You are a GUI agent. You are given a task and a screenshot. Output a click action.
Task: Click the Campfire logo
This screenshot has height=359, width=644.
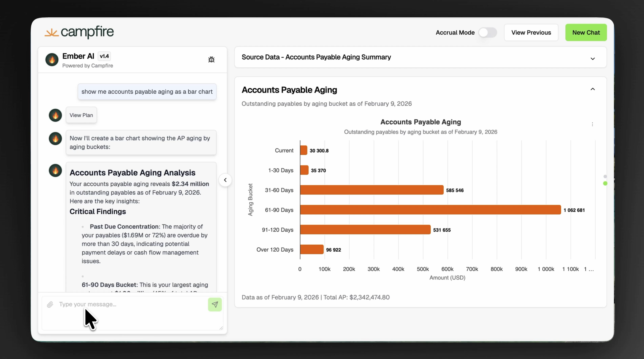[79, 32]
